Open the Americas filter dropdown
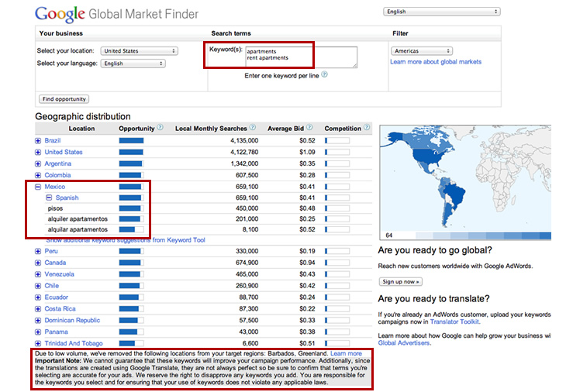The height and width of the screenshot is (392, 566). 422,51
